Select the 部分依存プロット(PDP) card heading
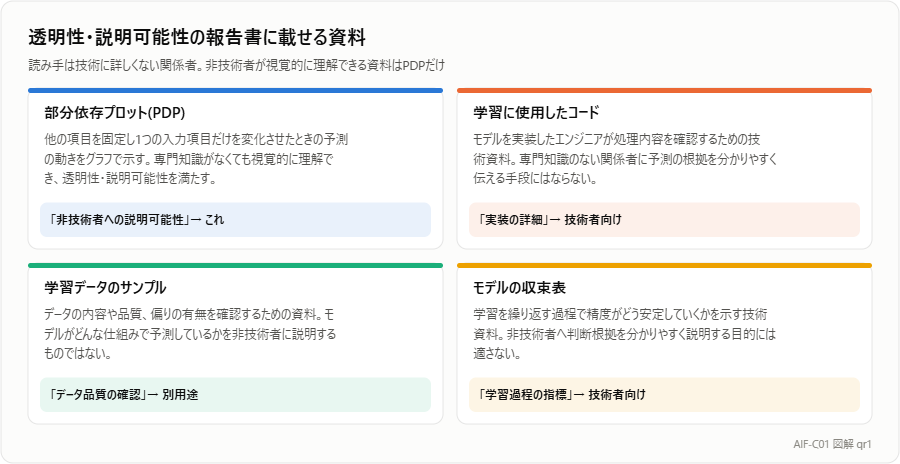Viewport: 900px width, 464px height. point(115,113)
